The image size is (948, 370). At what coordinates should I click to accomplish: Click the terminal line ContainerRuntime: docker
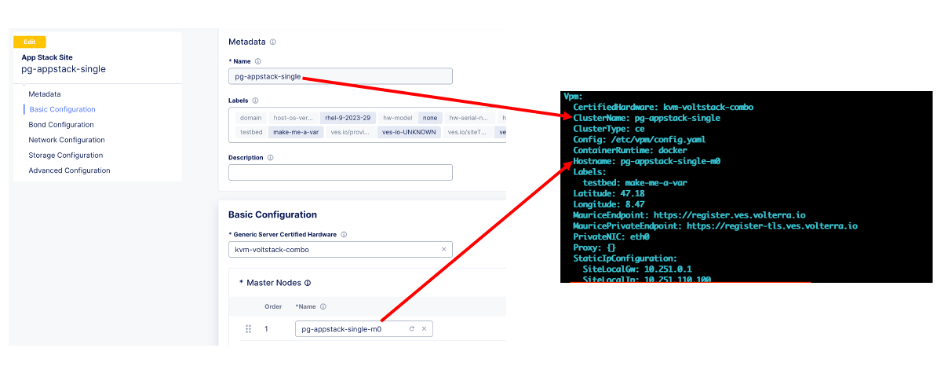click(630, 151)
